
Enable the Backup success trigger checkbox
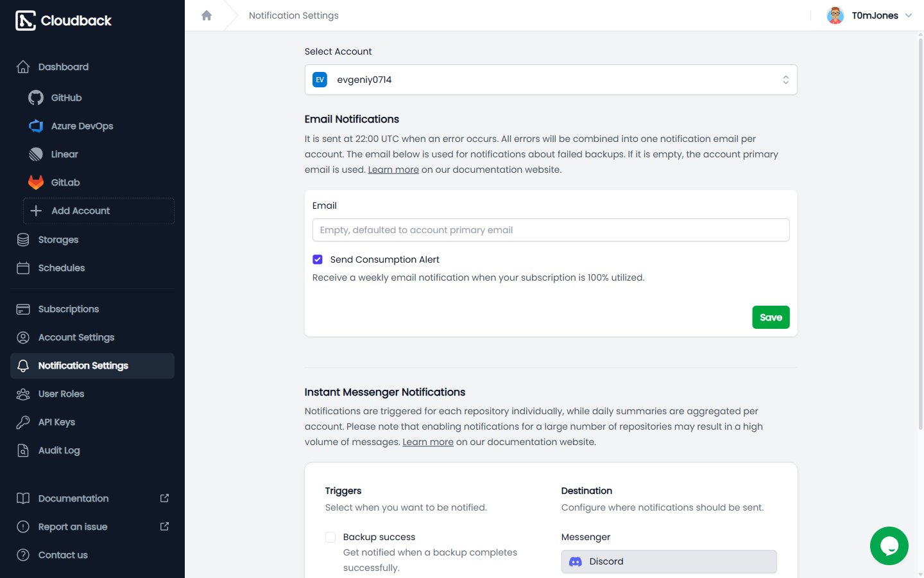pyautogui.click(x=330, y=537)
